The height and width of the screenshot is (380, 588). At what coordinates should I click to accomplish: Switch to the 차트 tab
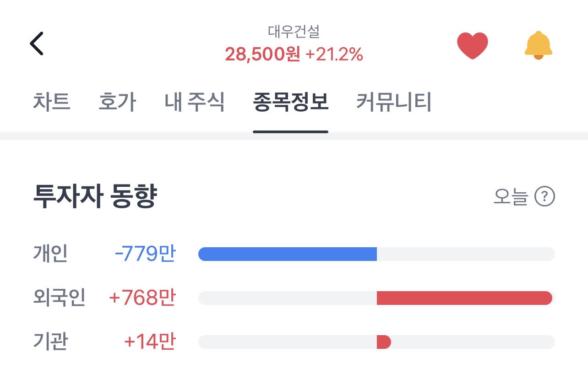51,102
